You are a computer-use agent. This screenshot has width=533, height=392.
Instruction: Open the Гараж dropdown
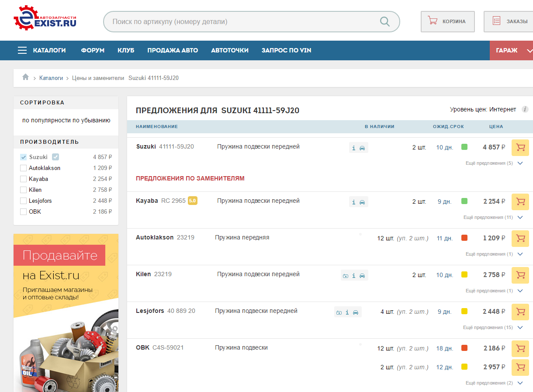click(x=512, y=50)
